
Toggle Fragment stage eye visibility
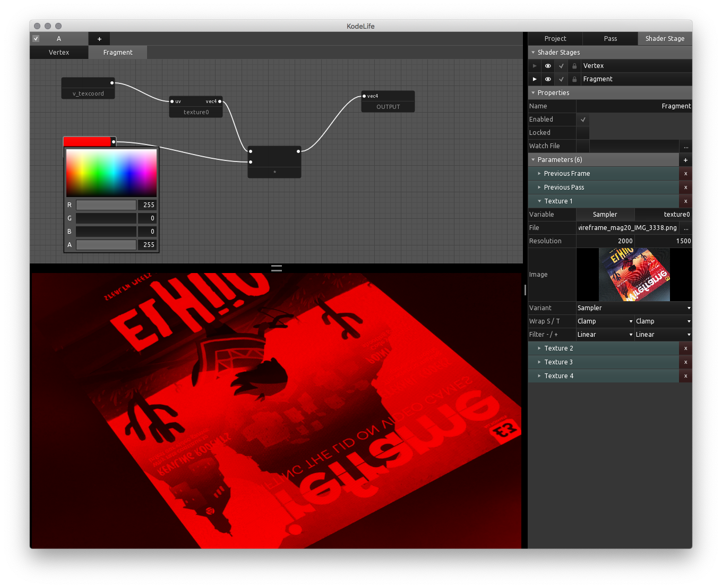point(548,79)
